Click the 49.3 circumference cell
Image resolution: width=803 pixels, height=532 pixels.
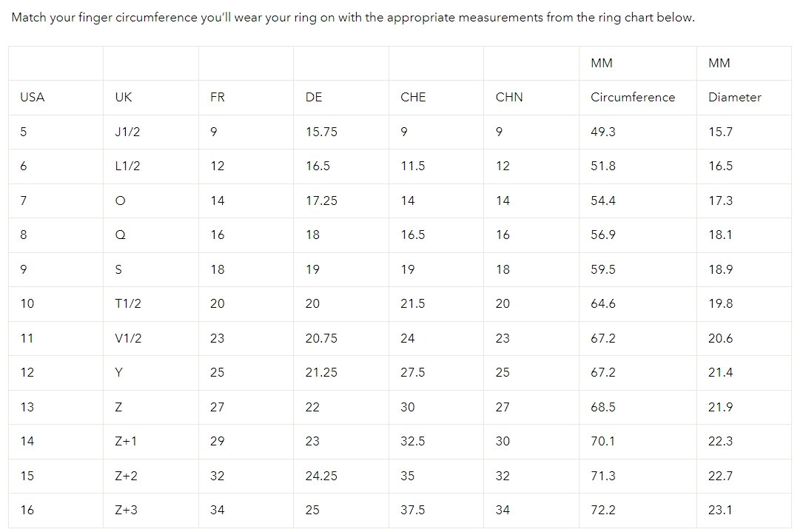point(603,132)
